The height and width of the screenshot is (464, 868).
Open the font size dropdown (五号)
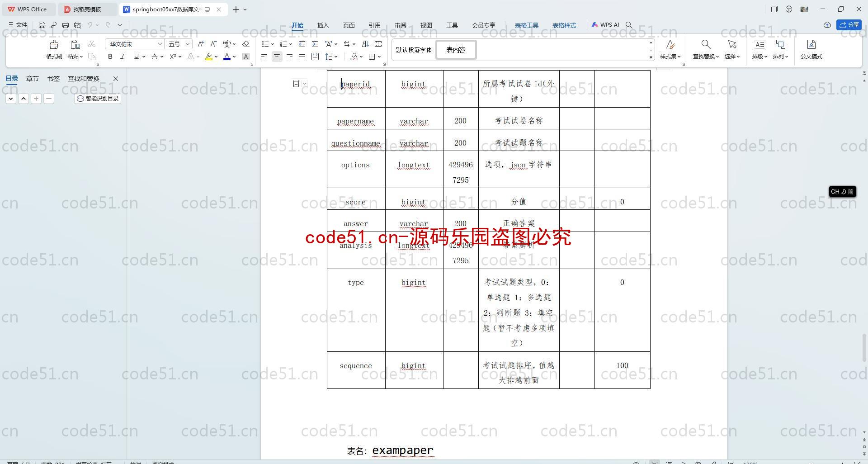point(188,44)
